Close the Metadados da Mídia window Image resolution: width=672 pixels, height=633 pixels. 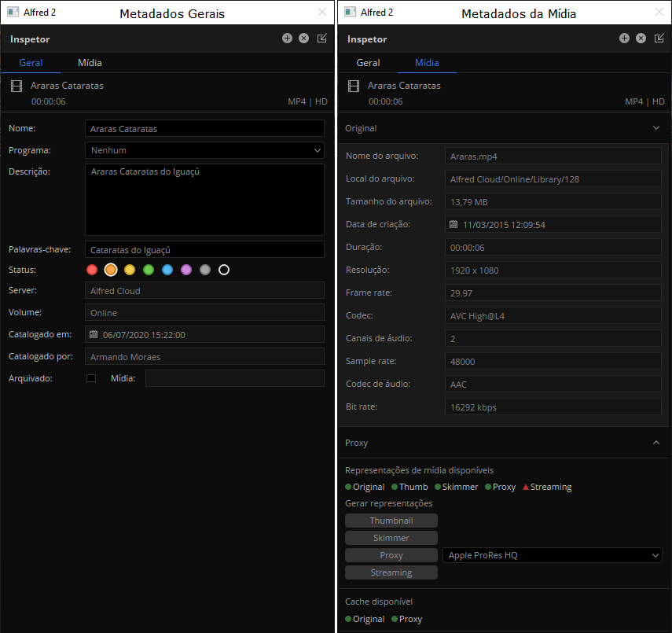[659, 12]
